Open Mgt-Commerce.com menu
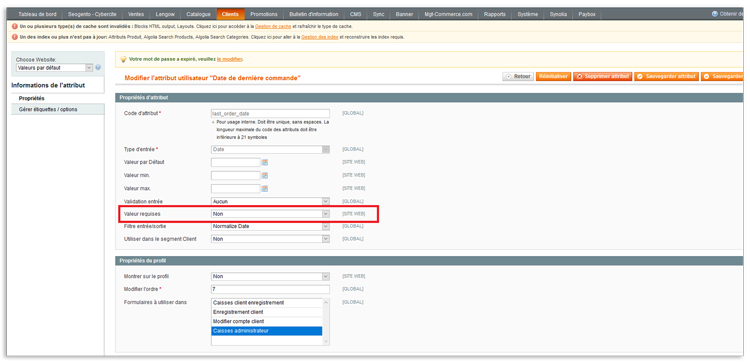The width and height of the screenshot is (750, 363). (x=448, y=14)
